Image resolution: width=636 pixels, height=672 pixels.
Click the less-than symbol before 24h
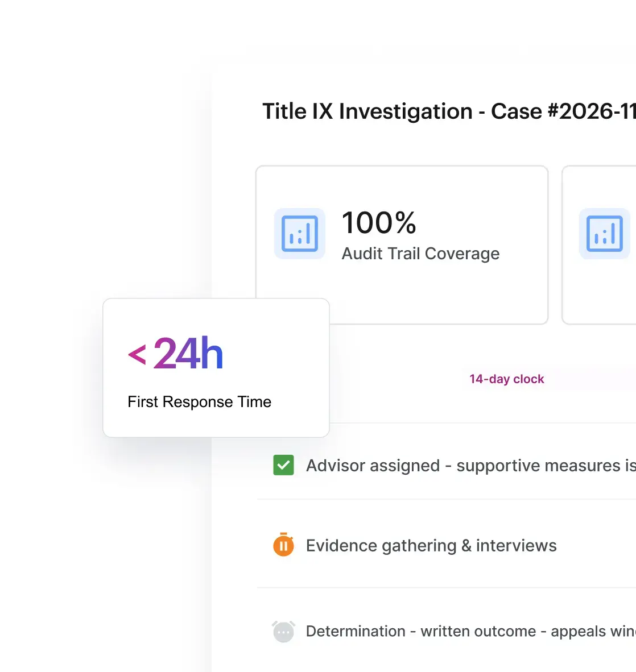click(137, 355)
